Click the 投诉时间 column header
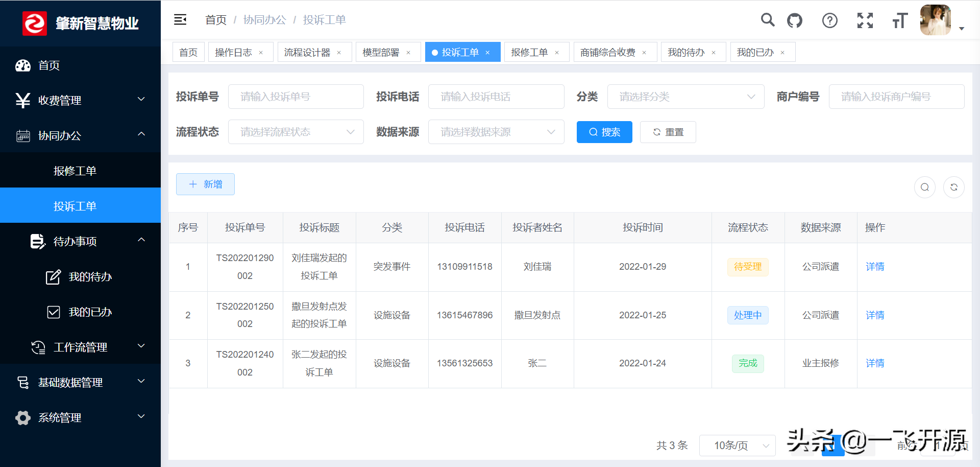This screenshot has height=467, width=980. click(643, 227)
